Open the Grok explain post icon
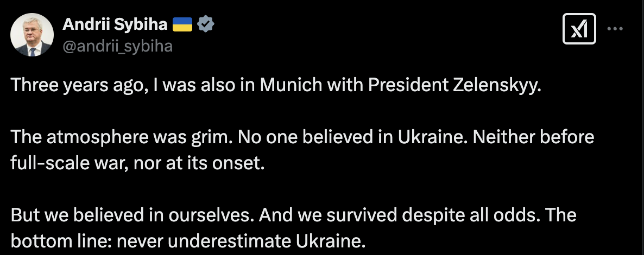 pos(580,30)
